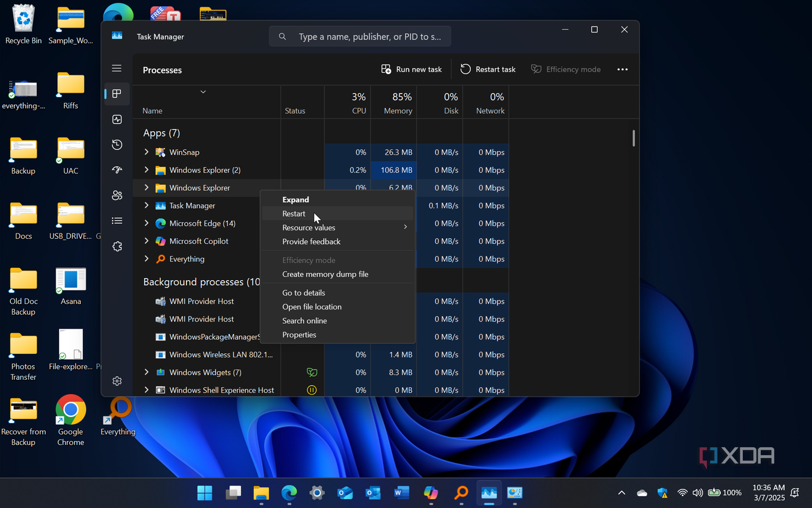The height and width of the screenshot is (508, 812).
Task: Click Create memory dump file
Action: pos(337,274)
